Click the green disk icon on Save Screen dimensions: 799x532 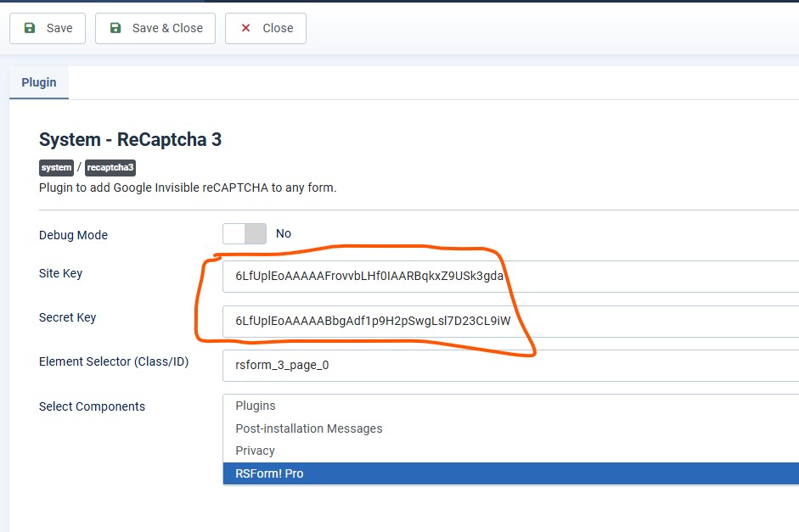coord(30,28)
